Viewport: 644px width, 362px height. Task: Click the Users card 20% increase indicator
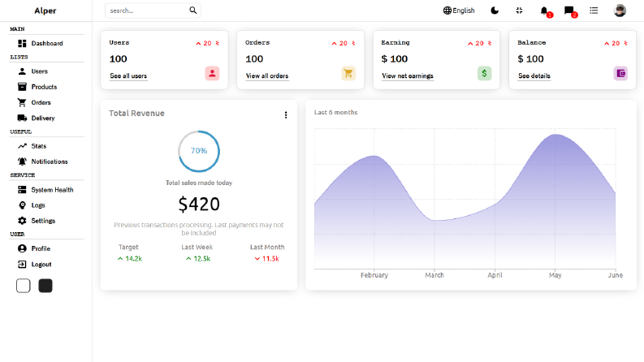(x=207, y=43)
